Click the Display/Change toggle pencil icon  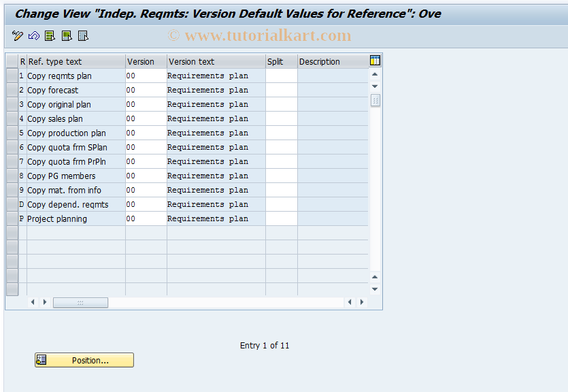coord(18,35)
